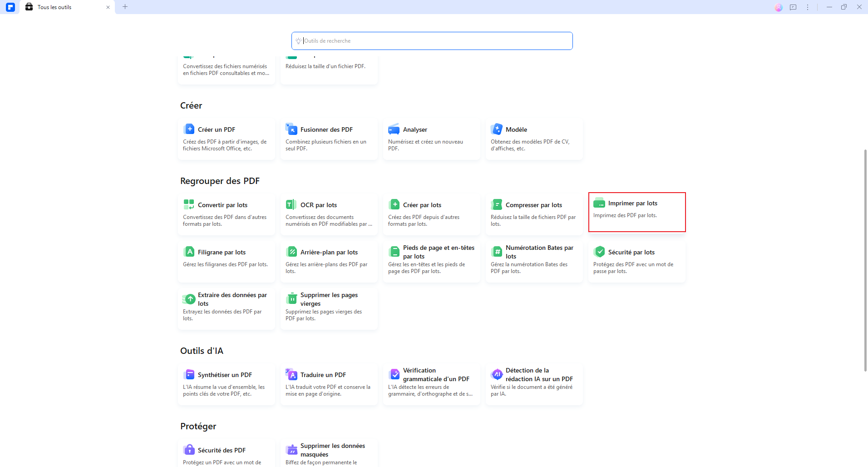Open the Synthétiser un PDF icon

tap(189, 374)
